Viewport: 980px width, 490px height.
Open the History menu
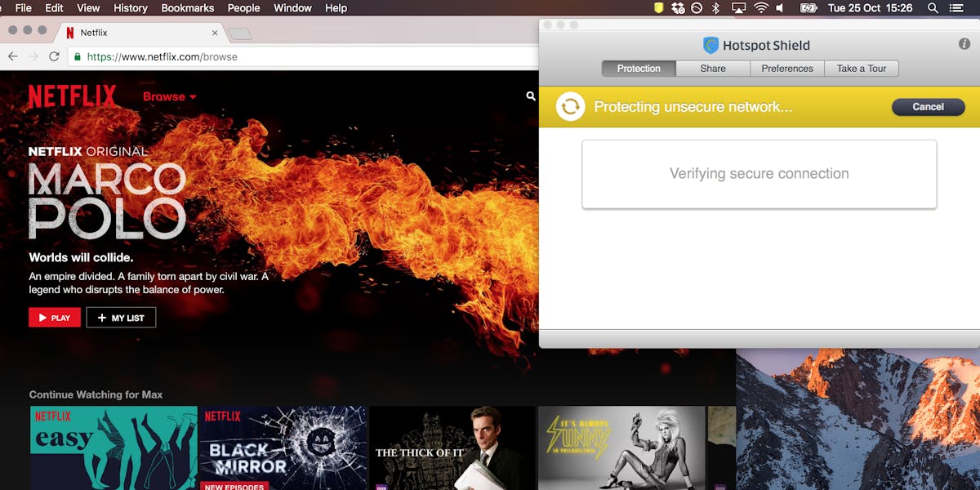131,8
